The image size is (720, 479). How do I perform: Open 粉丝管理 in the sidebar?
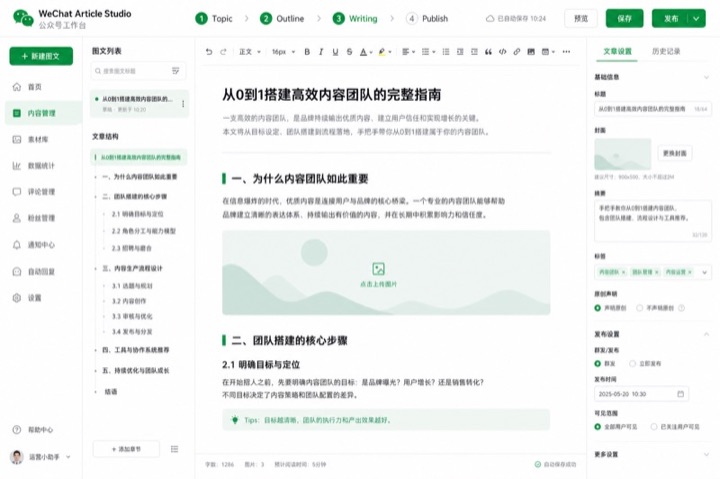pos(34,218)
